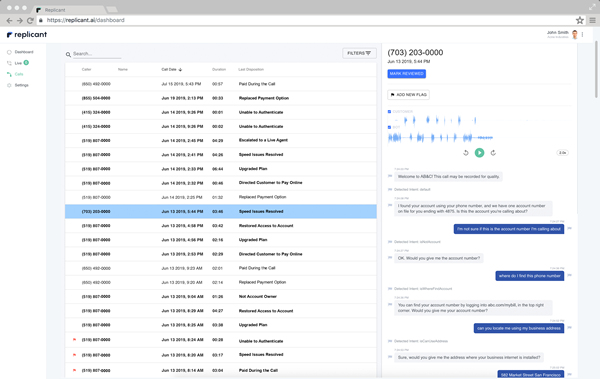Play the call recording
Image resolution: width=600 pixels, height=379 pixels.
(x=479, y=153)
